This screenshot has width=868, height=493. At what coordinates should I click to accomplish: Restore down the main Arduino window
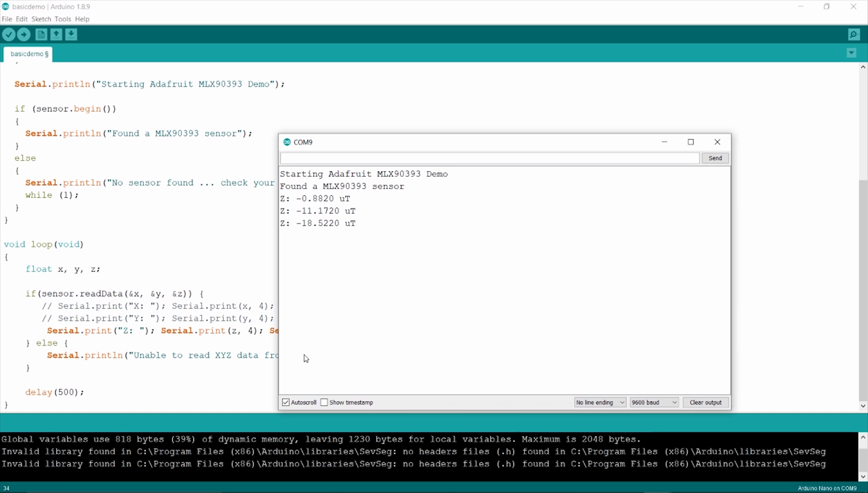coord(827,6)
